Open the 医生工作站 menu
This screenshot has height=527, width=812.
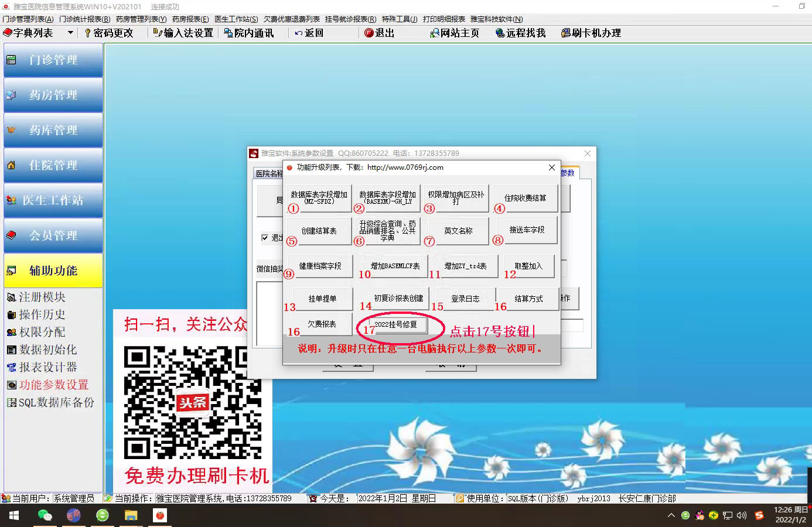[x=236, y=19]
